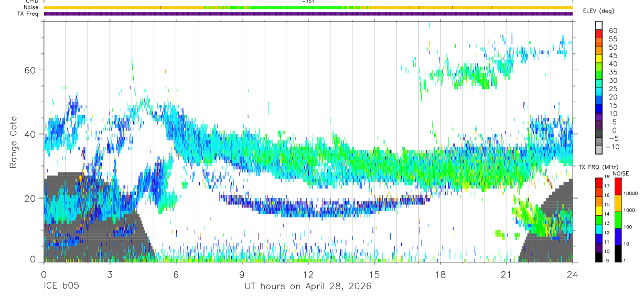Select the blue swatch on NOISE colorbar

point(618,237)
